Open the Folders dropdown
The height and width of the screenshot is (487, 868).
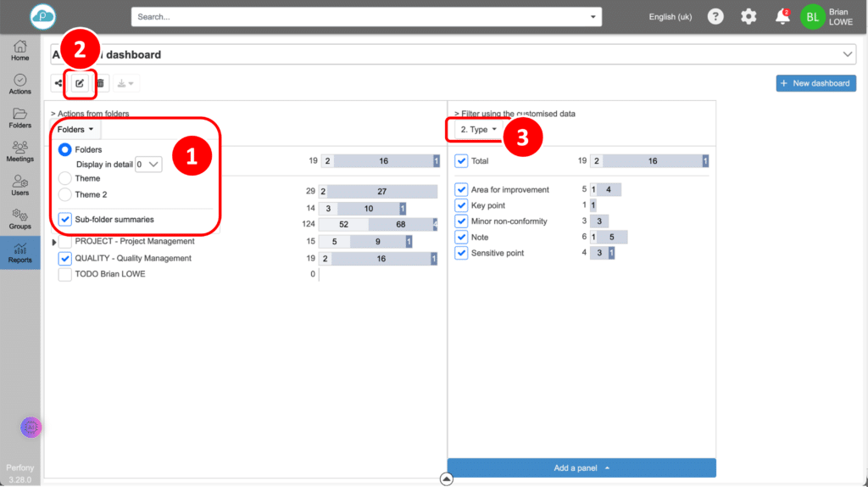(75, 130)
